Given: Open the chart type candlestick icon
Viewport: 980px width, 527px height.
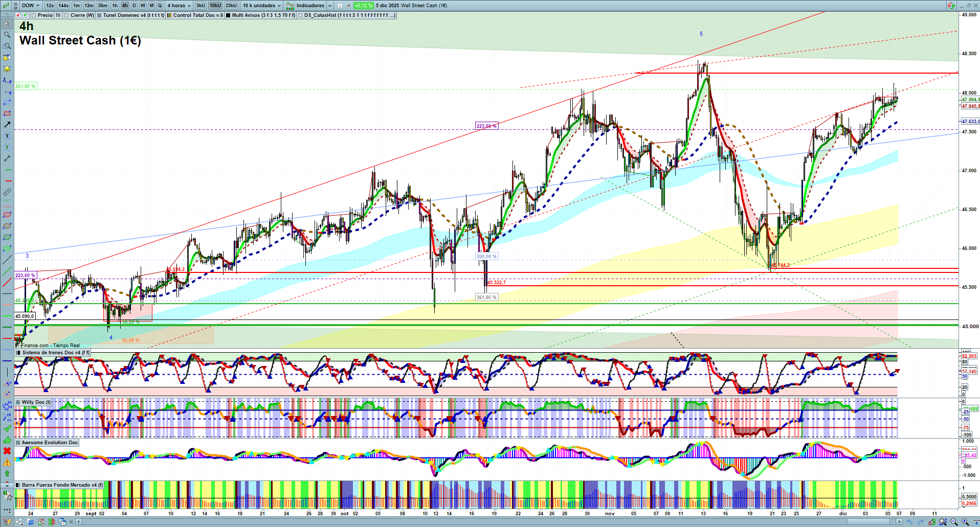Looking at the screenshot, I should 6,6.
